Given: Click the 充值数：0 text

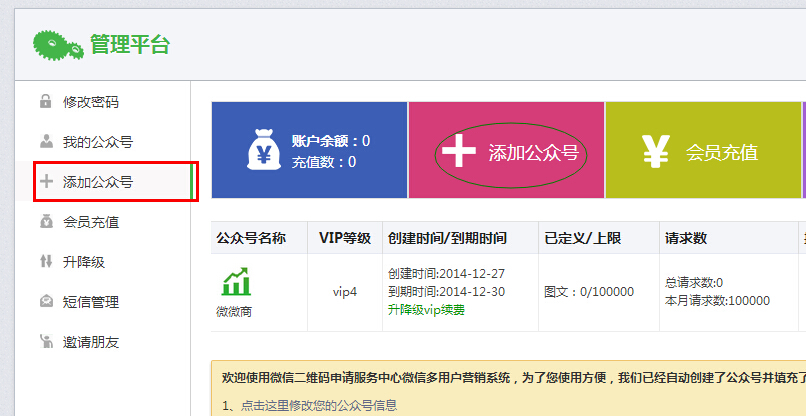Looking at the screenshot, I should point(324,162).
